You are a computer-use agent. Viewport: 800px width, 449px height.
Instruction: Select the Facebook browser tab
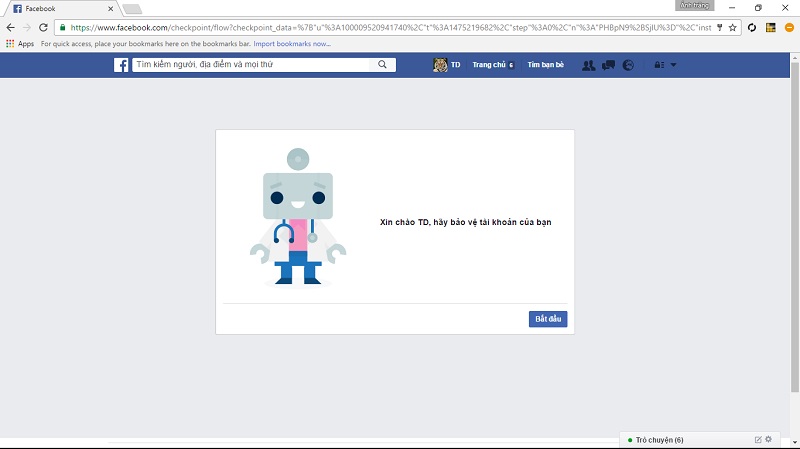point(61,9)
